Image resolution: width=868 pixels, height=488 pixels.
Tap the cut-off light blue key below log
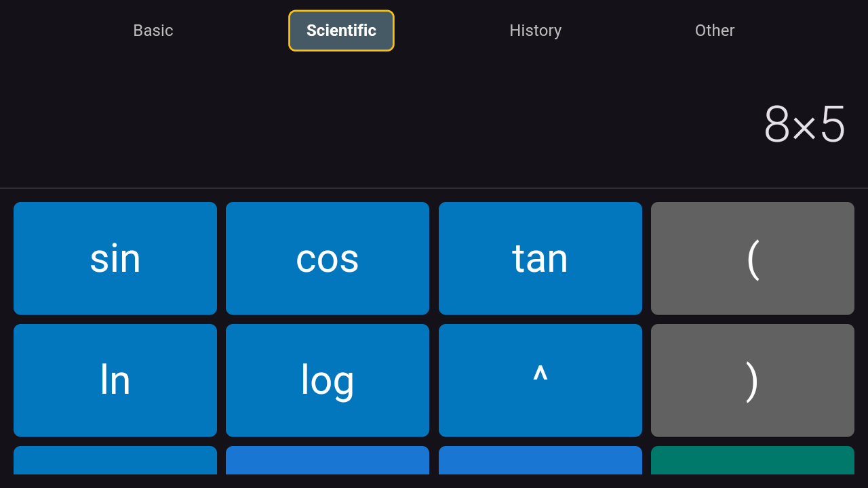[x=328, y=460]
